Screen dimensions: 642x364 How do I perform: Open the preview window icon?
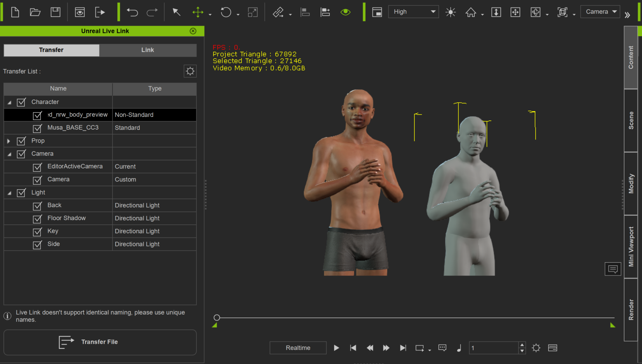(x=80, y=12)
